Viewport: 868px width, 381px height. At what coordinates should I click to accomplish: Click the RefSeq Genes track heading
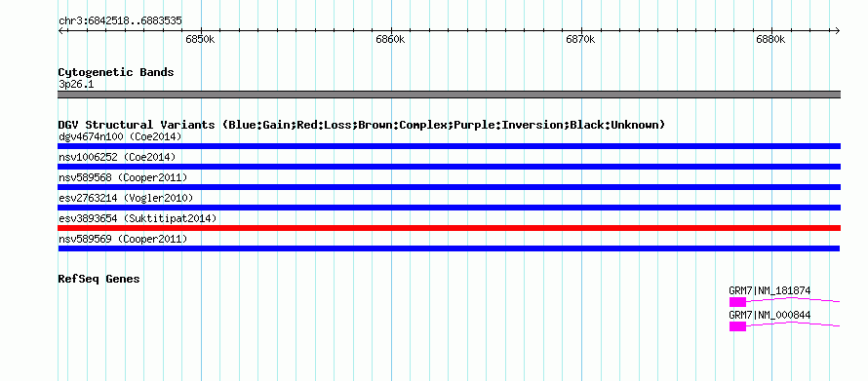(99, 280)
